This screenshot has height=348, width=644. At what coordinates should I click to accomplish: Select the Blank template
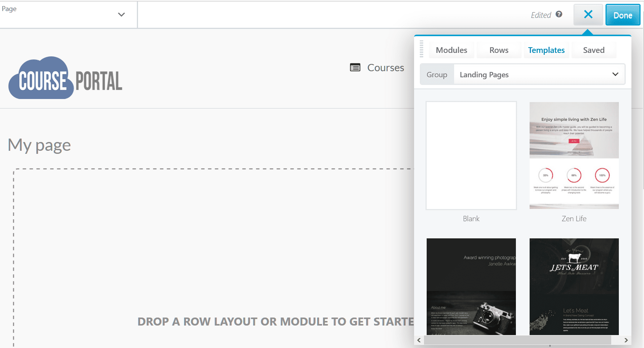471,156
